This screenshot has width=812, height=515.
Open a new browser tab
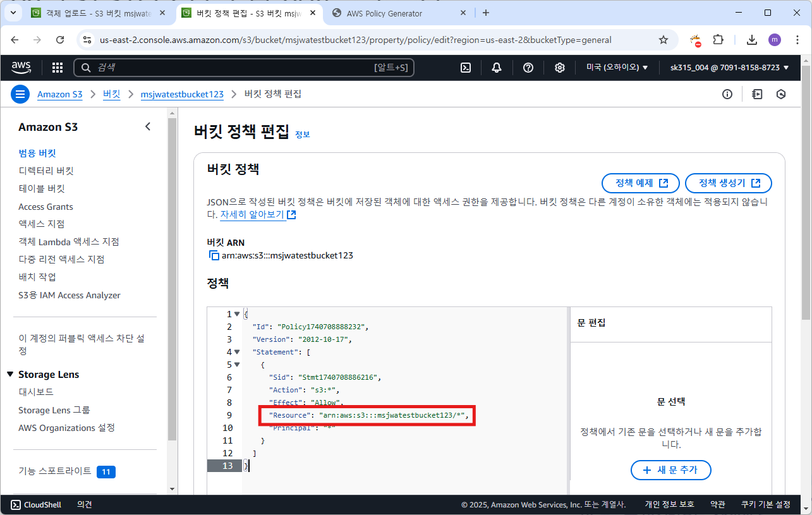point(485,13)
